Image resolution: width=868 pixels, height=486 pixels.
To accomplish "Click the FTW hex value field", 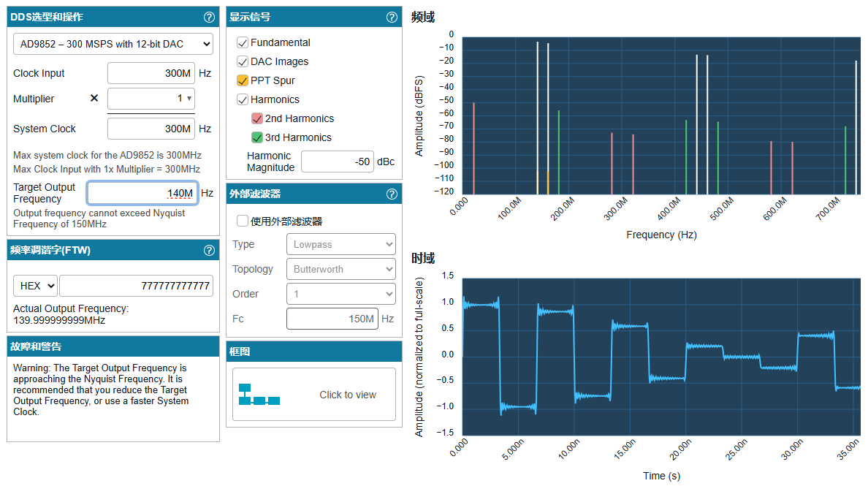I will coord(136,286).
